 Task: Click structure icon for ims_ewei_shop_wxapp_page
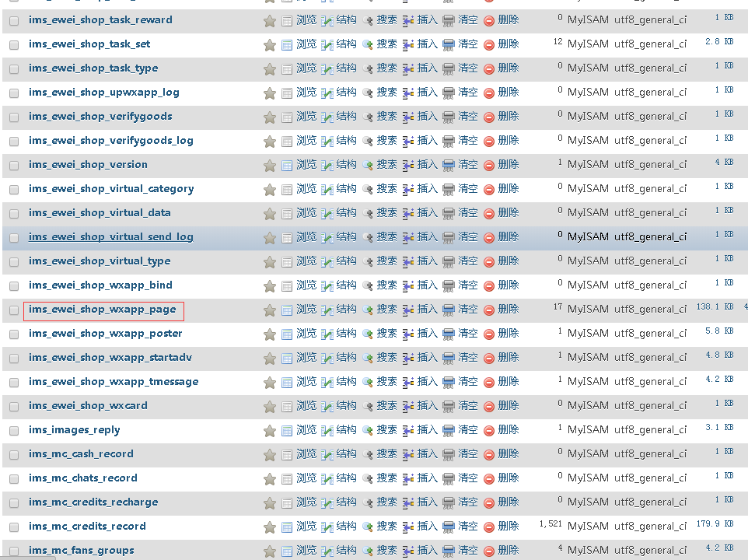pos(327,310)
